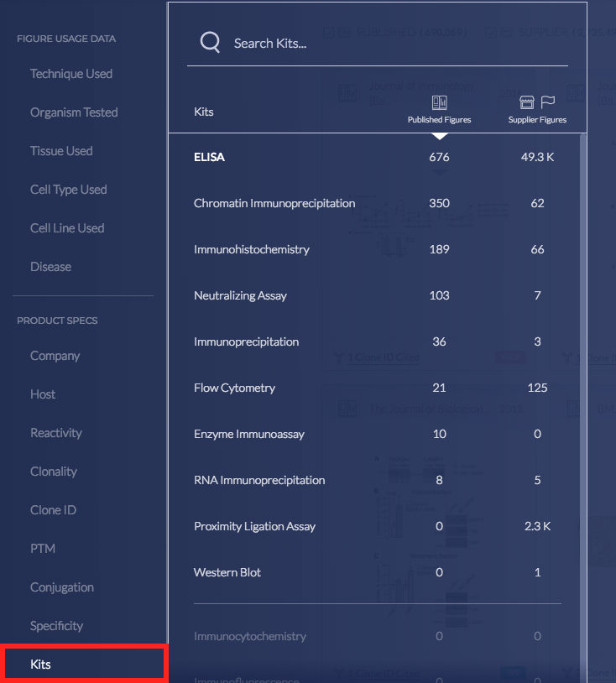Open the Disease filter
Viewport: 616px width, 683px height.
pos(50,267)
